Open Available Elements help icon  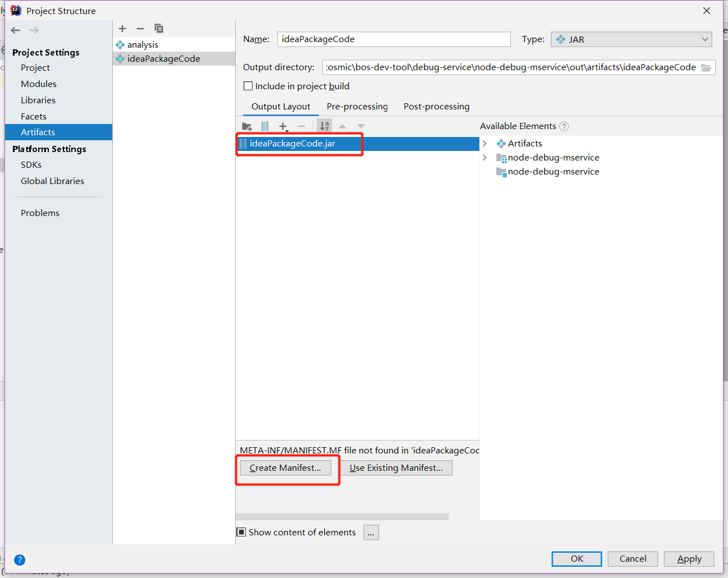tap(564, 126)
